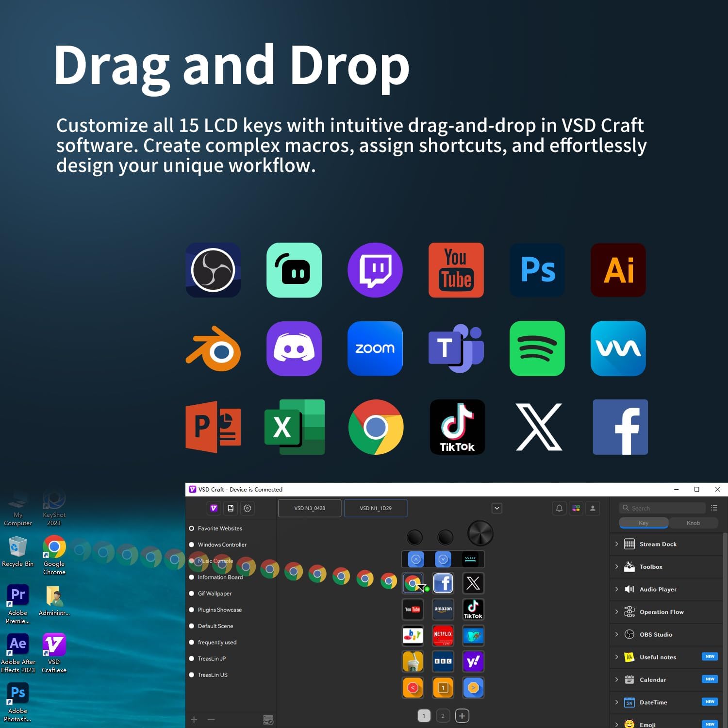Open the profile save icon beside the gear
The height and width of the screenshot is (728, 728).
[231, 508]
